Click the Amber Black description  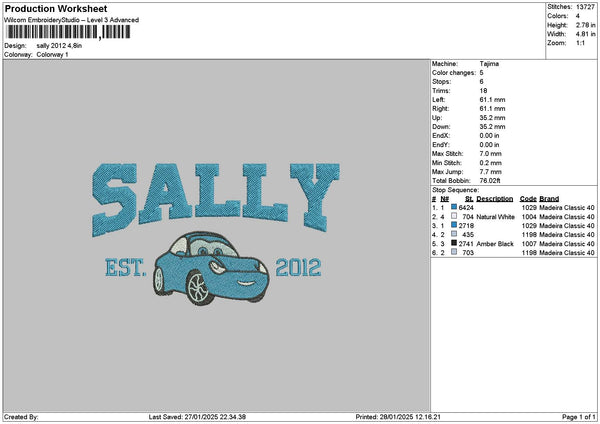495,244
